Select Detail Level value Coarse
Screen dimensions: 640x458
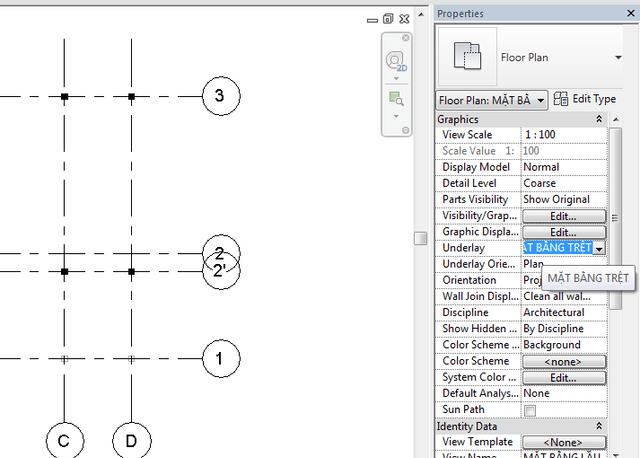pyautogui.click(x=564, y=183)
